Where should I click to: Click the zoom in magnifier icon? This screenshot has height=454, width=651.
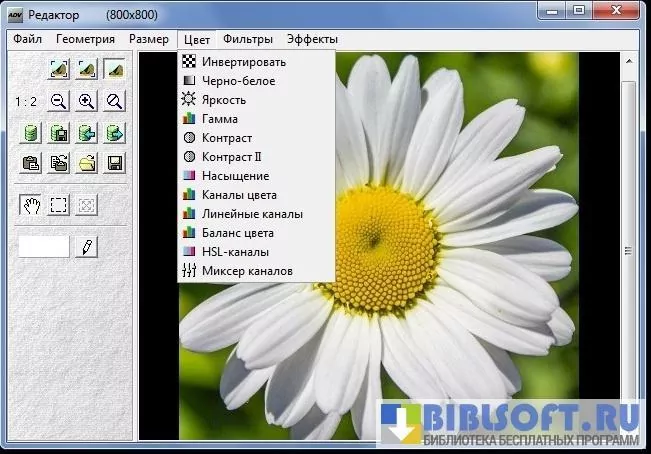(87, 101)
